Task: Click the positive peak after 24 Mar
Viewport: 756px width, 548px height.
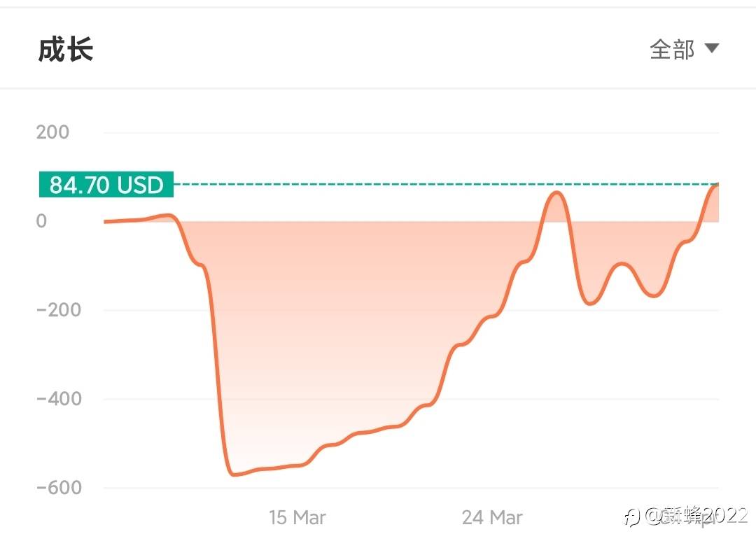Action: tap(557, 193)
